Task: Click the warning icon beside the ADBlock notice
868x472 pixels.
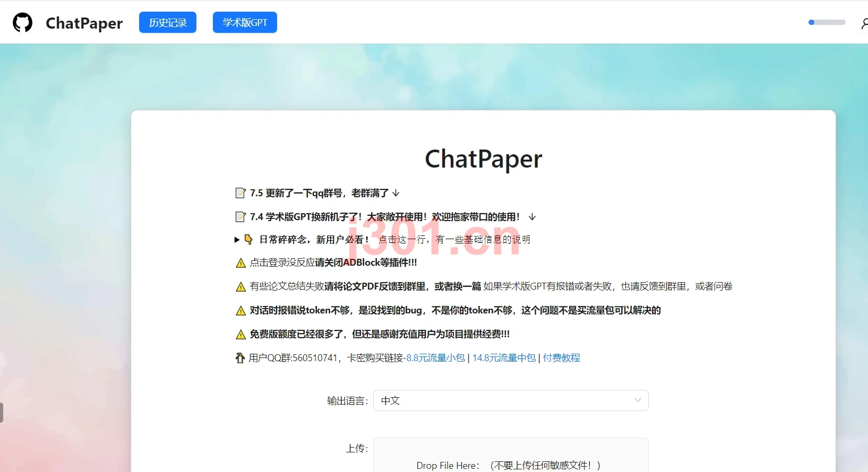Action: coord(240,263)
